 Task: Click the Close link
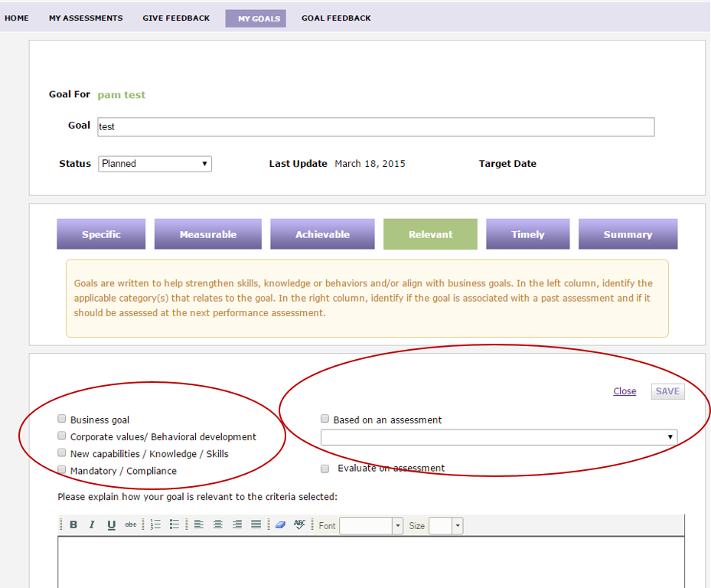625,391
